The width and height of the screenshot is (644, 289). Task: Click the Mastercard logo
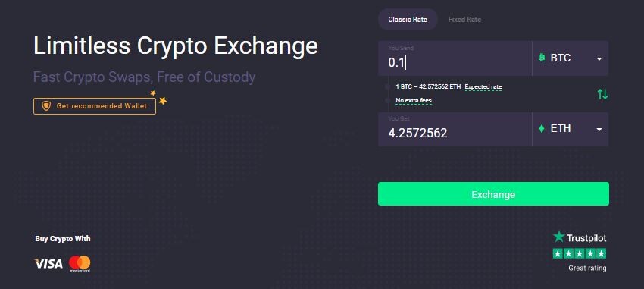click(x=80, y=263)
